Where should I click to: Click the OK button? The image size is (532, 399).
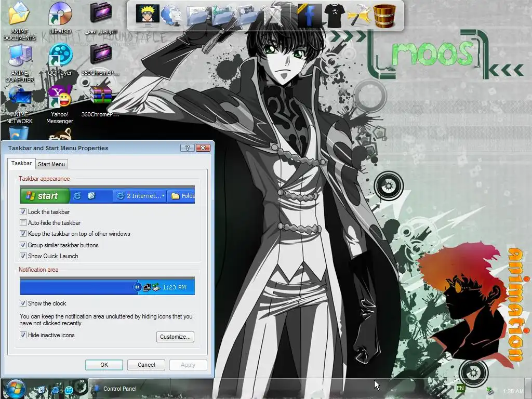pos(104,365)
